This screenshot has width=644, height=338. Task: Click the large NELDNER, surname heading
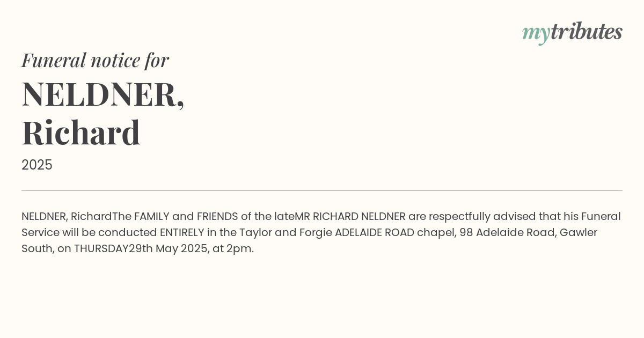103,94
